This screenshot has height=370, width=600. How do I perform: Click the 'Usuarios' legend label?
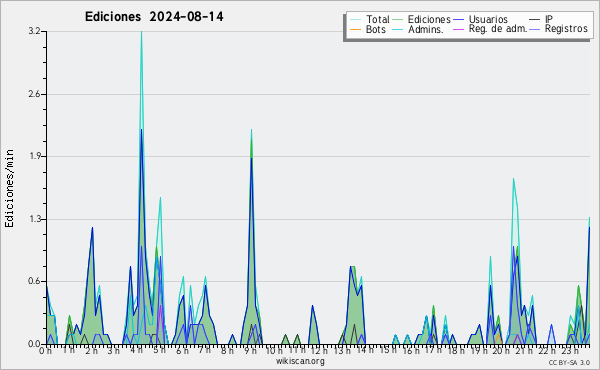488,19
